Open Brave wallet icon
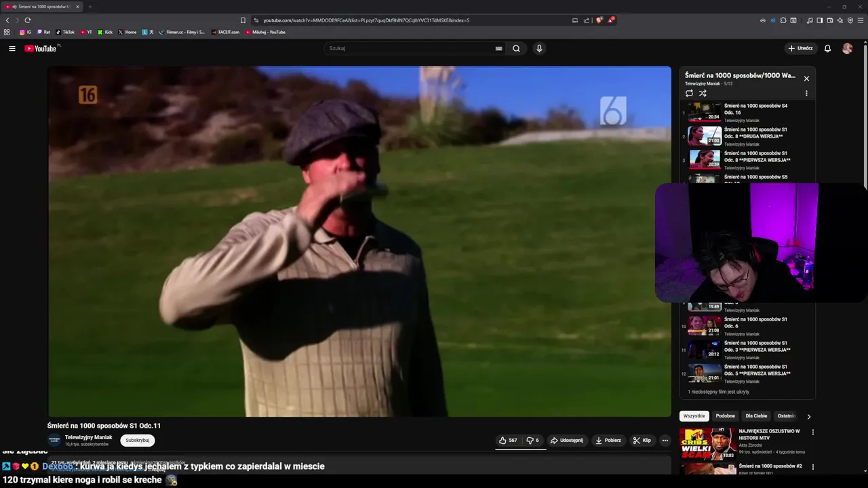Screen dimensions: 868x488 pyautogui.click(x=830, y=20)
